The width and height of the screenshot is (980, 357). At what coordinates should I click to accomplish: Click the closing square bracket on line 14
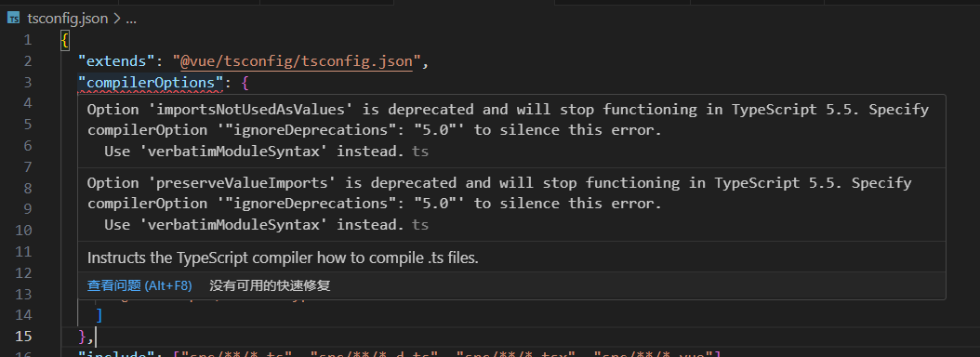pyautogui.click(x=99, y=314)
